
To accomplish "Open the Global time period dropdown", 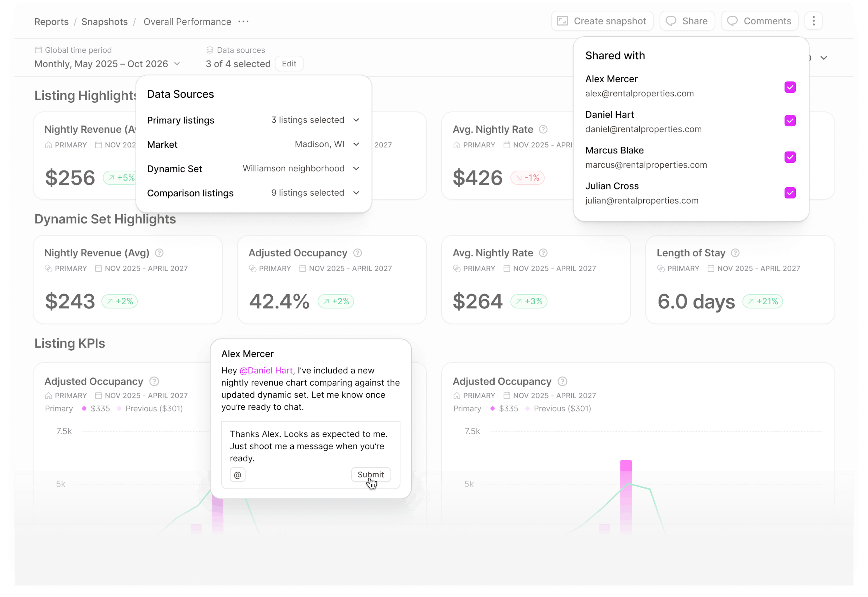I will tap(177, 64).
